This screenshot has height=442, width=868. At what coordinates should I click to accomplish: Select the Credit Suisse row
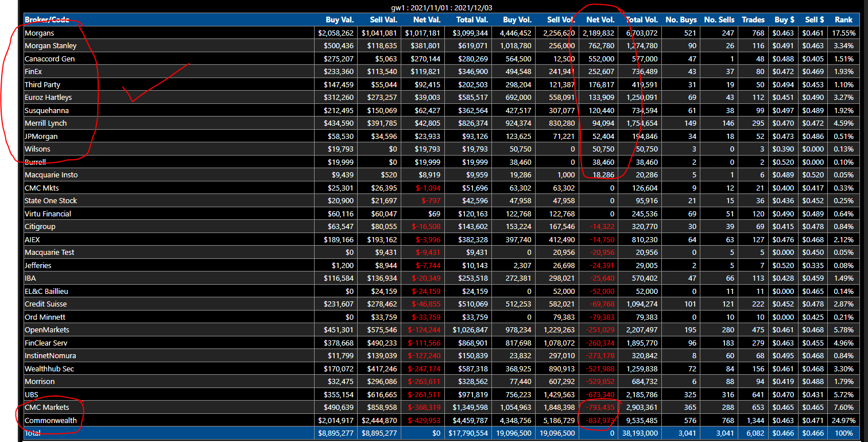[442, 304]
